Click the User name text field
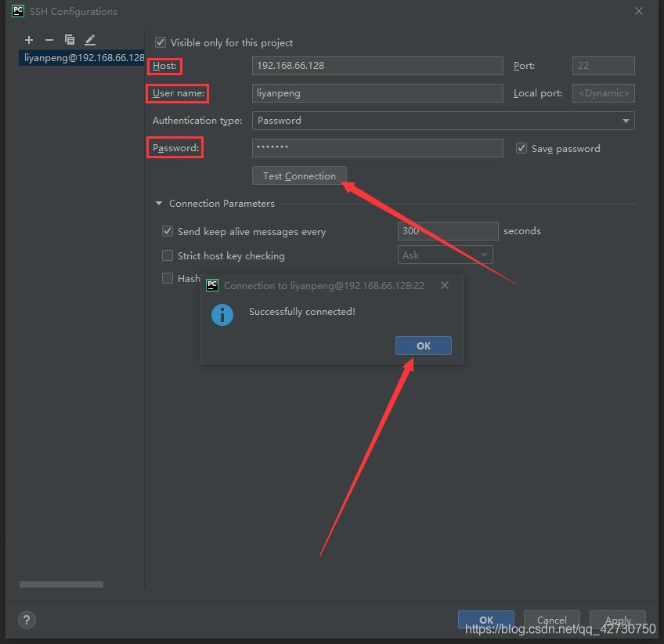Viewport: 664px width, 644px height. pos(377,93)
